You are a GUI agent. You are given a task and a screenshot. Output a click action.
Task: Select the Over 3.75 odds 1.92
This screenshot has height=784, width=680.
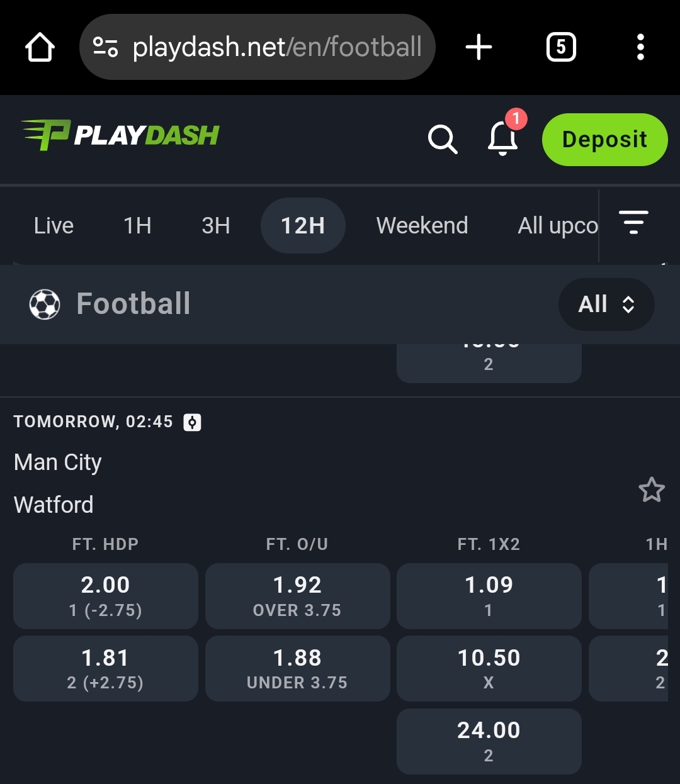point(297,596)
